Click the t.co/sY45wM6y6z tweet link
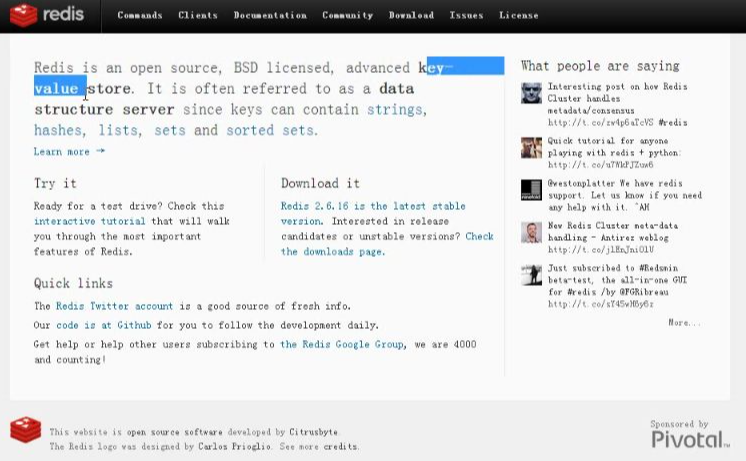Image resolution: width=746 pixels, height=461 pixels. coord(600,304)
